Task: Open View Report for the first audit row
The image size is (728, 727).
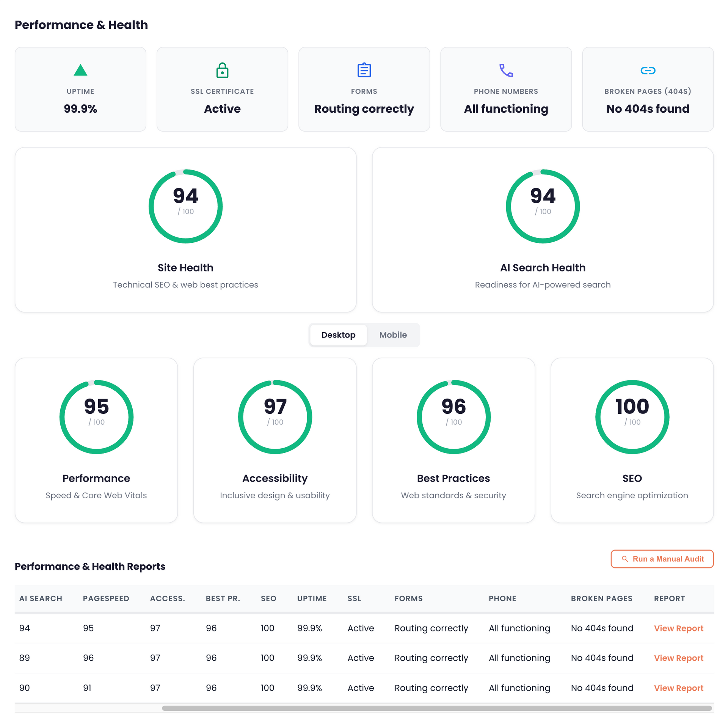Action: pyautogui.click(x=678, y=628)
